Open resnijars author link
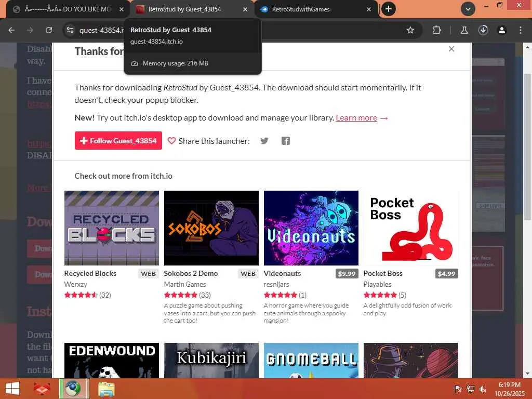Image resolution: width=532 pixels, height=399 pixels. [276, 284]
